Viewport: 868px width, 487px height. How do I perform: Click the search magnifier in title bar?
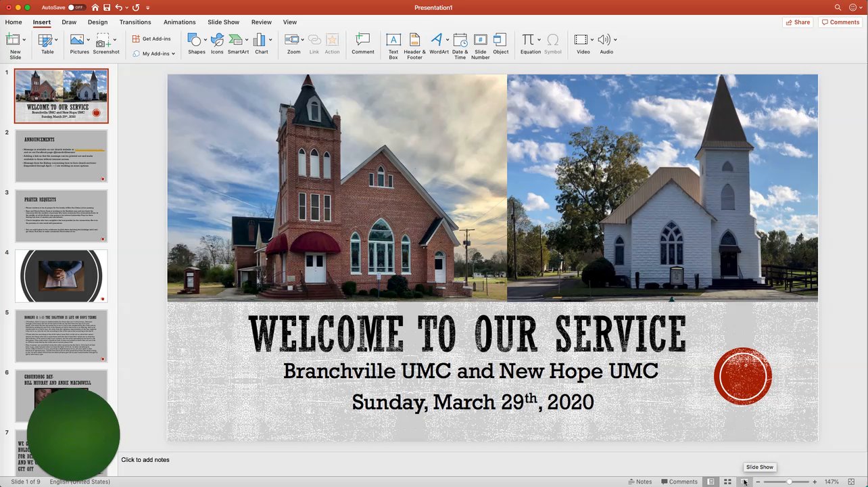click(838, 7)
